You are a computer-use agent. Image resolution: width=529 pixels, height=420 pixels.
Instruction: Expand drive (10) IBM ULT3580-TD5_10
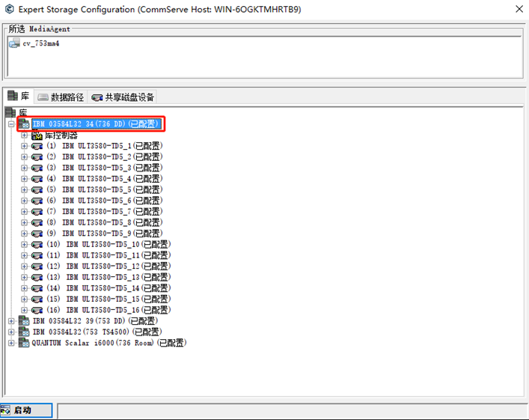pyautogui.click(x=24, y=244)
